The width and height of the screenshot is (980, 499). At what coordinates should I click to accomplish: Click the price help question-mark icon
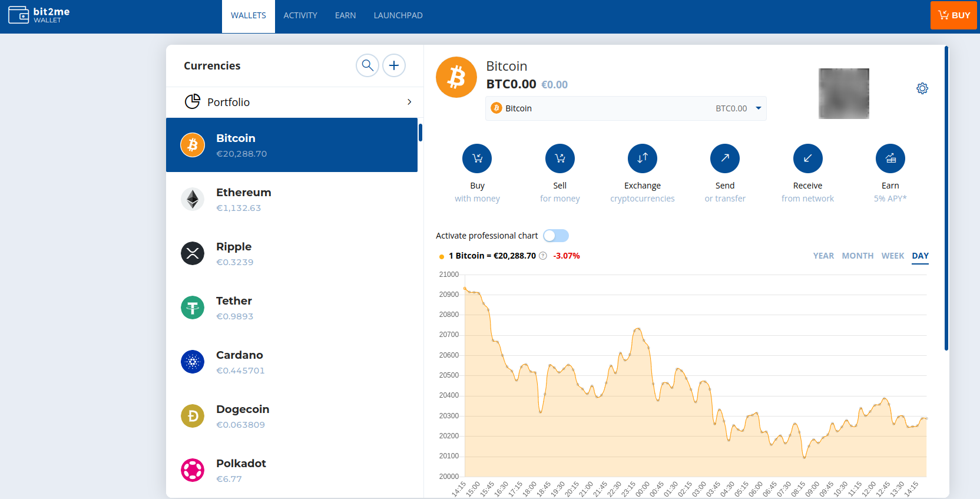tap(543, 256)
